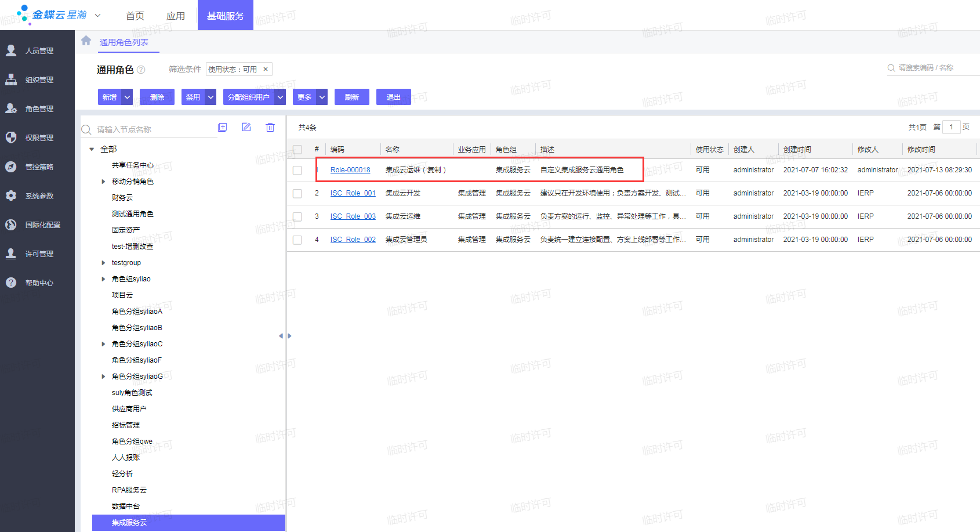Click the 人员管理 sidebar icon
The width and height of the screenshot is (980, 532).
[x=11, y=50]
